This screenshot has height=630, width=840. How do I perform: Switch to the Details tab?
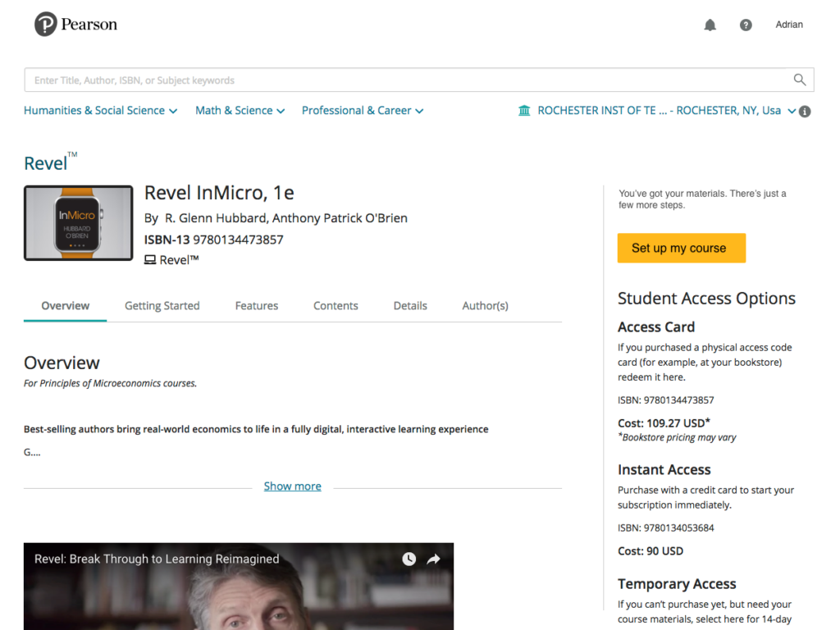[410, 306]
